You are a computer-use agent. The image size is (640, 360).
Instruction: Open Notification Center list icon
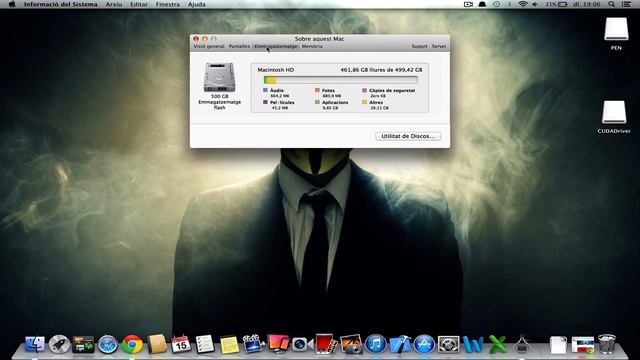(626, 4)
